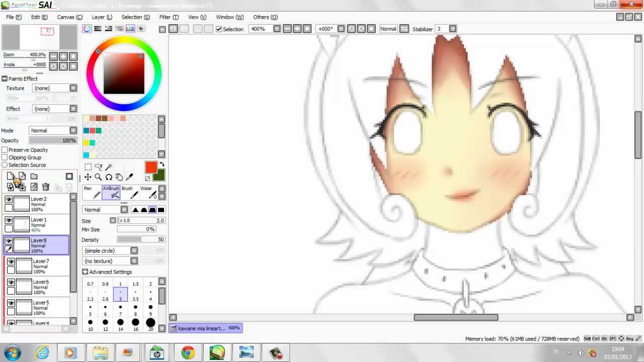This screenshot has height=362, width=644.
Task: Show the RGB slider panel icon
Action: [x=98, y=29]
